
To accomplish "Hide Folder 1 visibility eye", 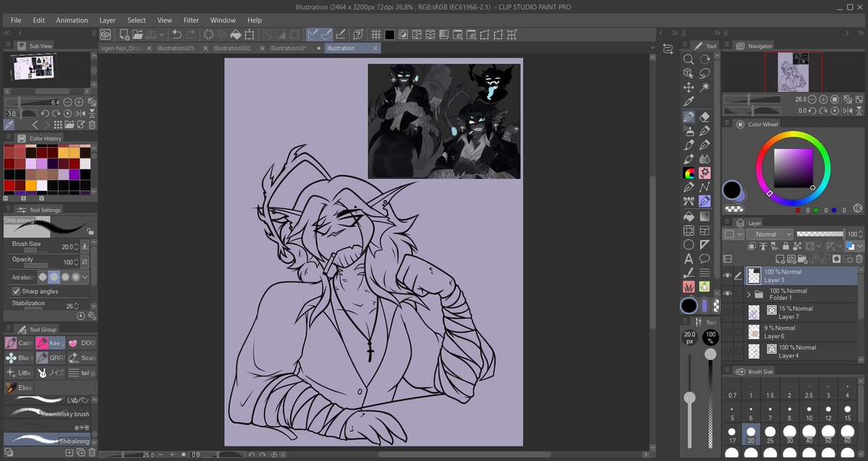I will [728, 295].
